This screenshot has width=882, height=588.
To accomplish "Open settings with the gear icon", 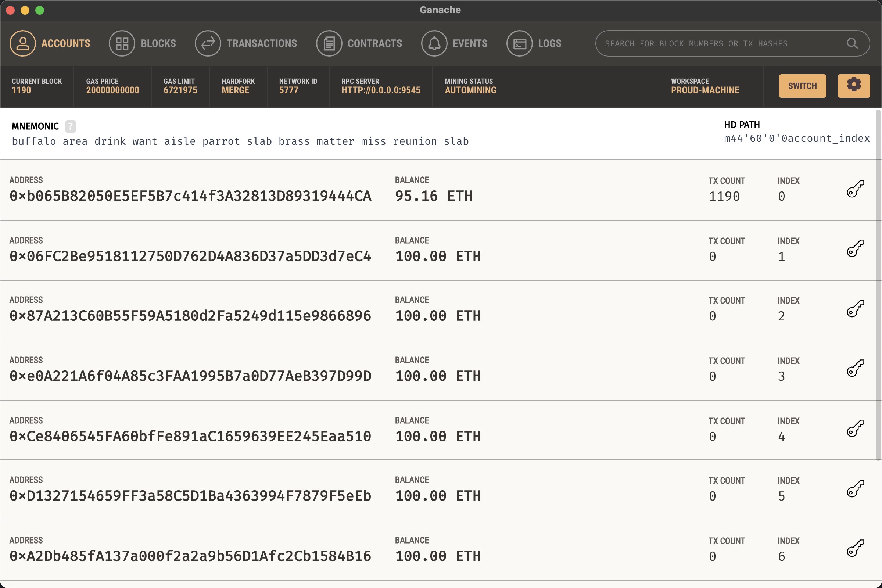I will 853,86.
